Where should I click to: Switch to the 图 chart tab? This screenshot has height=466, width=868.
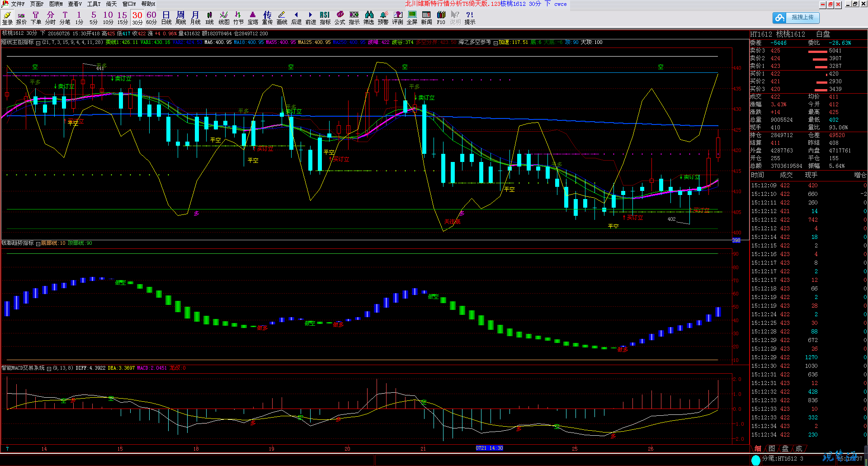(772, 448)
